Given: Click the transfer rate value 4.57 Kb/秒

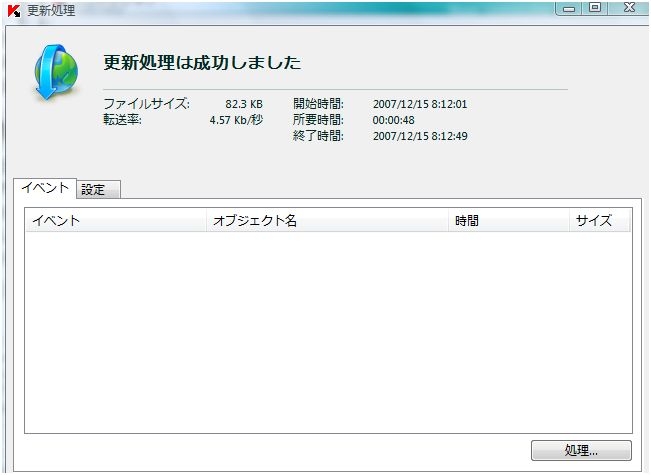Looking at the screenshot, I should tap(236, 120).
